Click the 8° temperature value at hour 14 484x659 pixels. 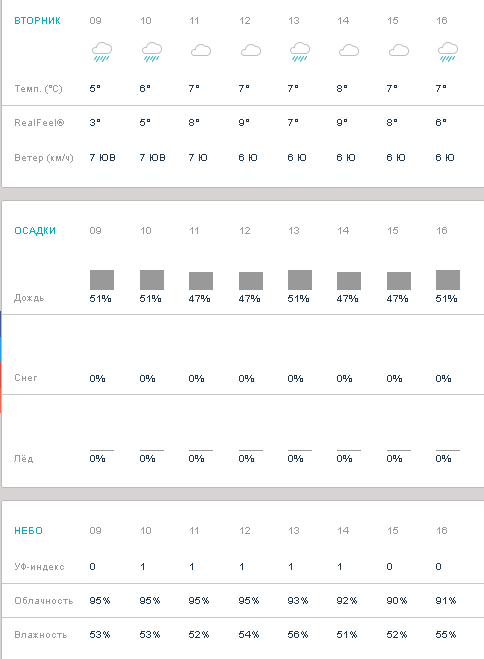pos(342,88)
